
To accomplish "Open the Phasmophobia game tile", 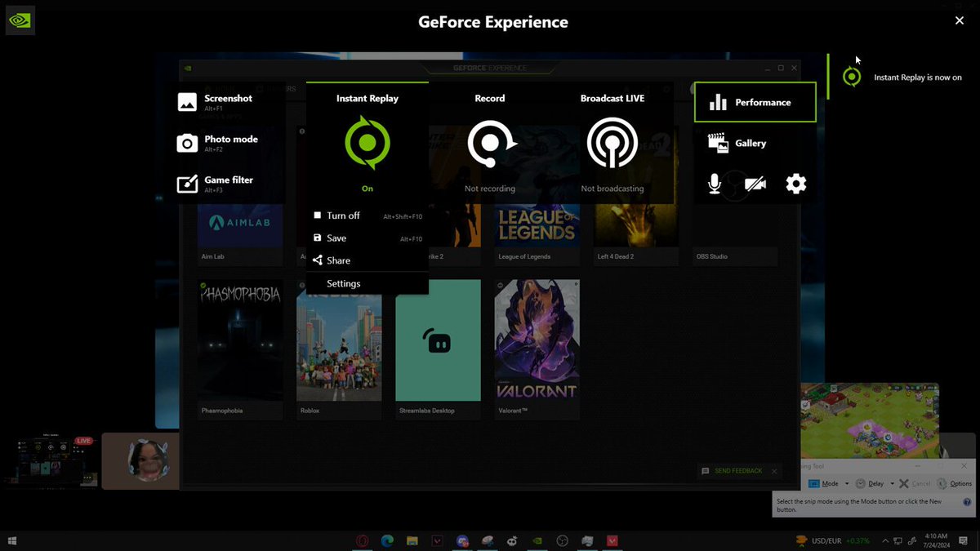I will 240,349.
